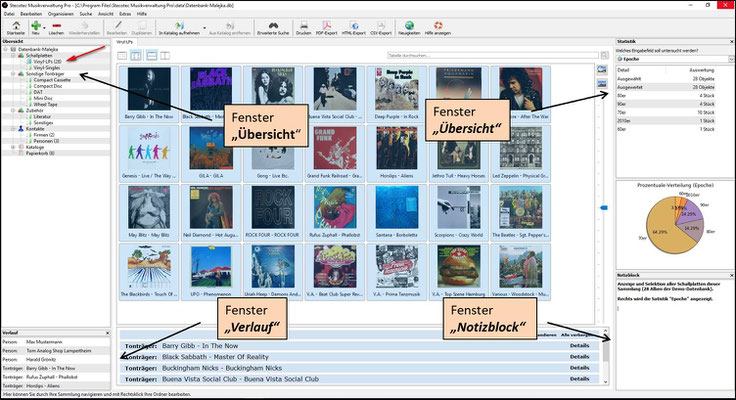The height and width of the screenshot is (400, 736).
Task: Close the Notizblock panel
Action: (731, 275)
